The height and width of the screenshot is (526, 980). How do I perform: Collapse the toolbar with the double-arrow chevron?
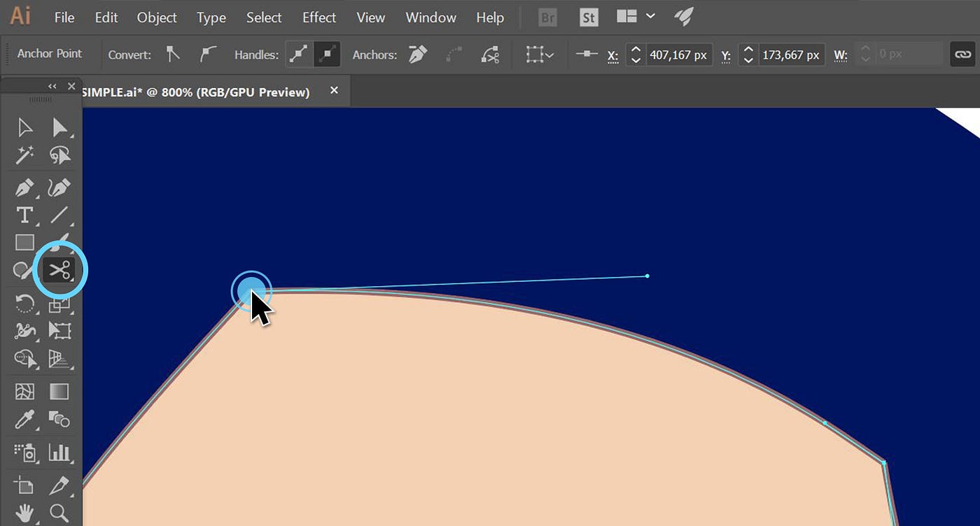coord(51,85)
